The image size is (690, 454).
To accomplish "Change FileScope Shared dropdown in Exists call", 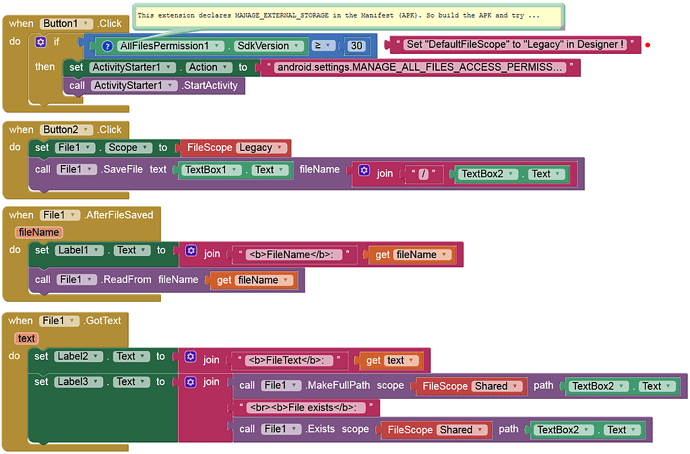I will [x=462, y=430].
